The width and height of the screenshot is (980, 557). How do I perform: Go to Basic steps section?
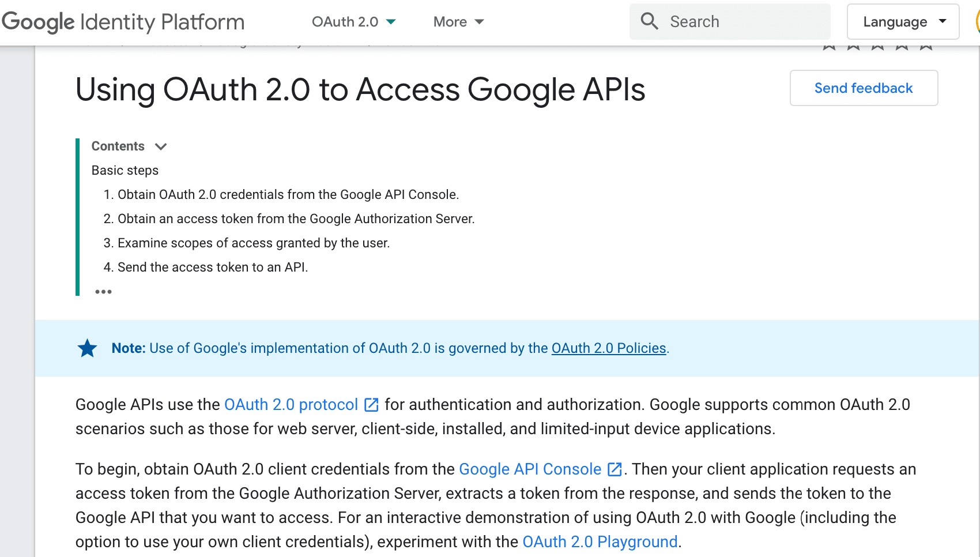125,171
